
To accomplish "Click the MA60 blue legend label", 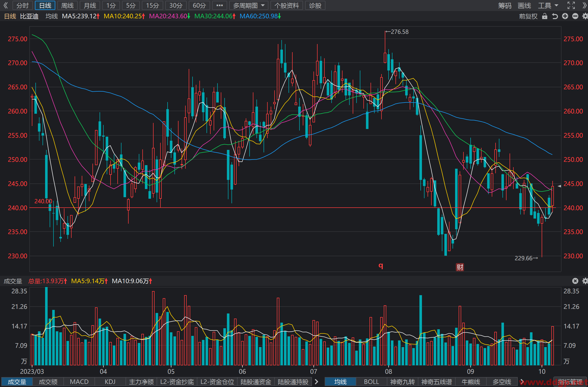I will (260, 16).
